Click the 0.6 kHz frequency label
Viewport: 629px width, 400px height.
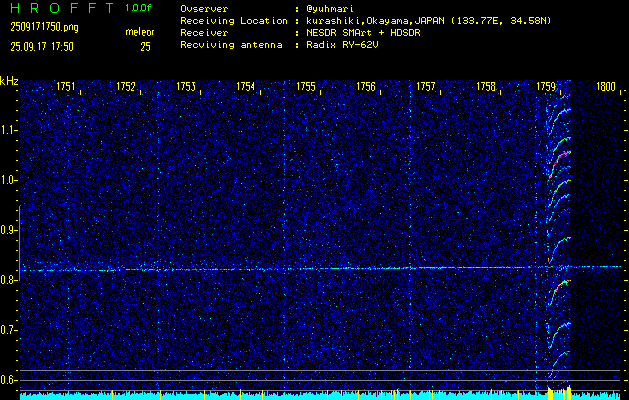[x=8, y=380]
